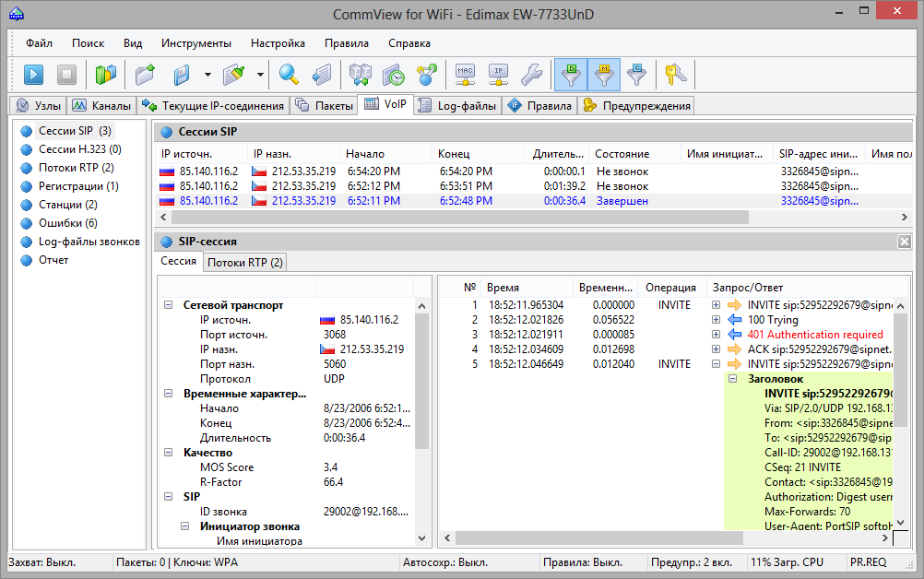Screen dimensions: 924x579
Task: Sort sessions by Состояние column header
Action: click(x=634, y=154)
